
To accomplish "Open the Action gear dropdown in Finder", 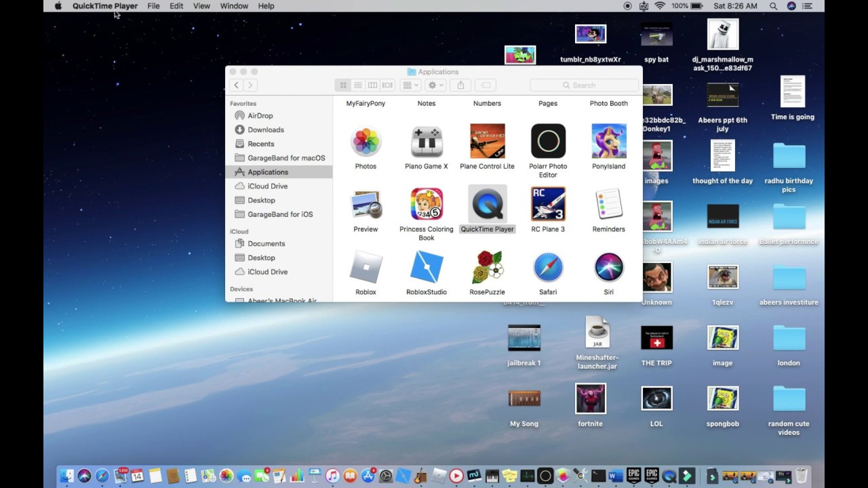I will point(435,85).
